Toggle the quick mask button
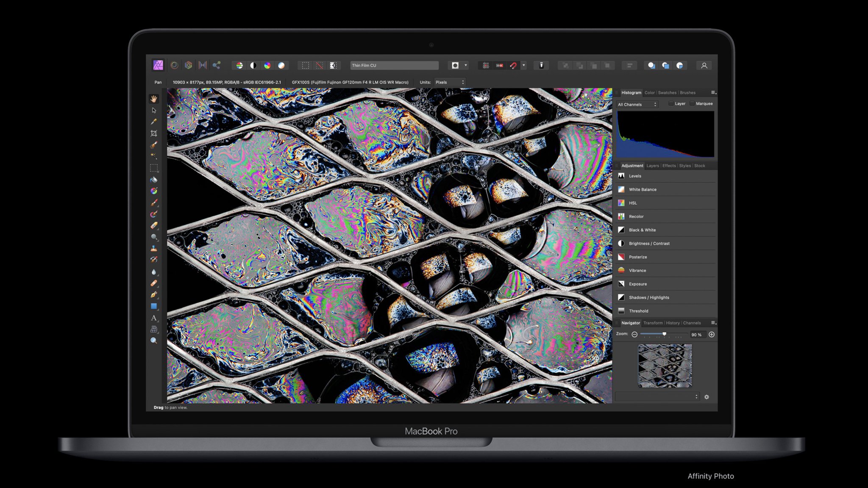This screenshot has height=488, width=868. point(455,65)
